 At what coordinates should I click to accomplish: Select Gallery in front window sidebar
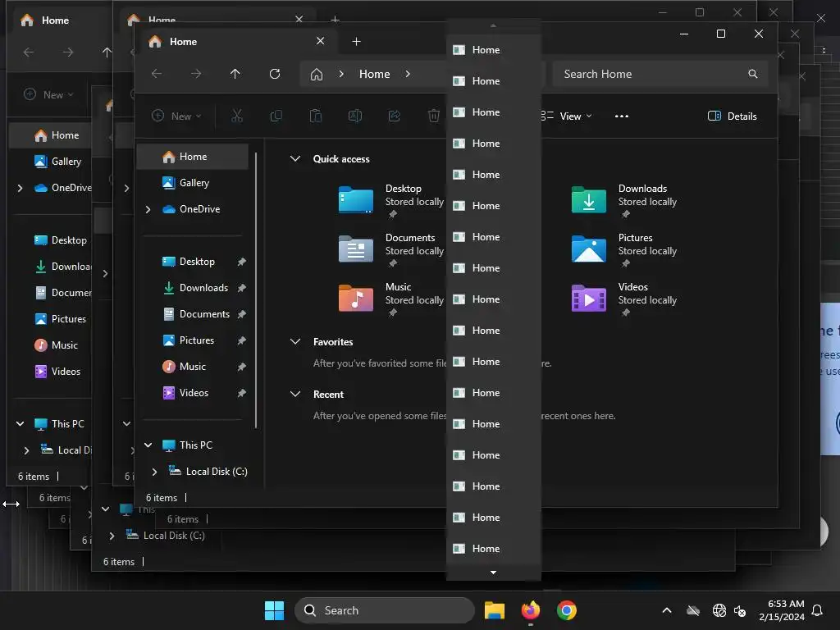point(193,183)
